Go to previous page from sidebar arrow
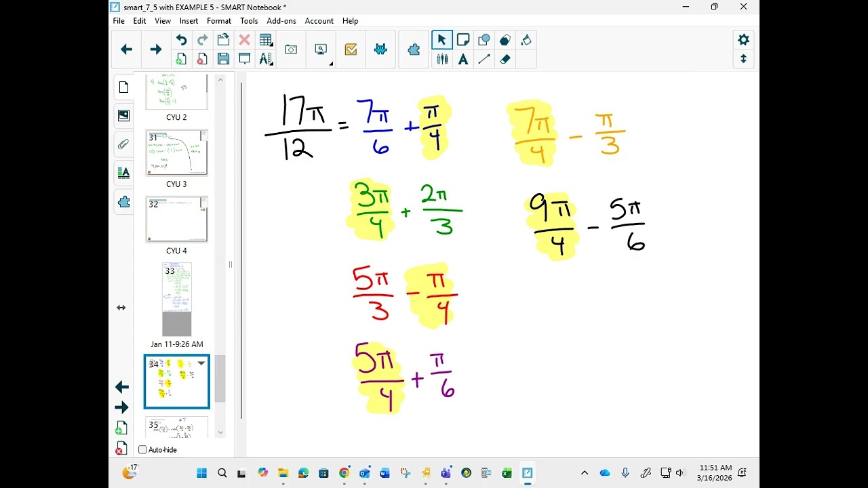 pos(122,387)
